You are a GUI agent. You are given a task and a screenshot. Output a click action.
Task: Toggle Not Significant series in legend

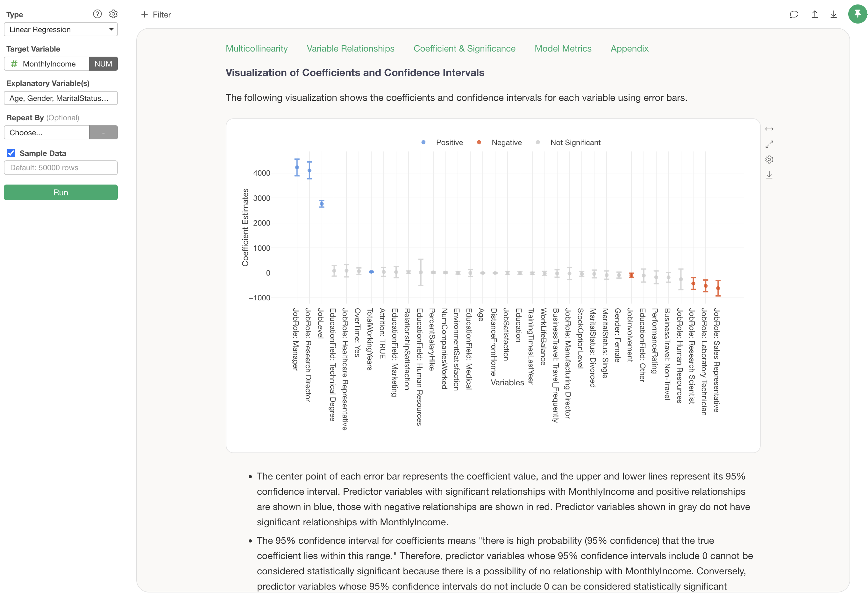click(568, 143)
